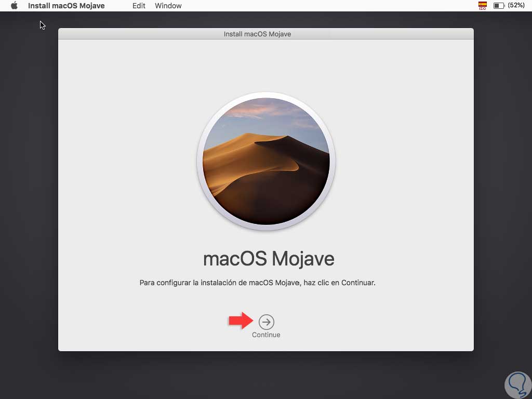Open the Apple menu
Viewport: 532px width, 399px height.
pyautogui.click(x=14, y=6)
